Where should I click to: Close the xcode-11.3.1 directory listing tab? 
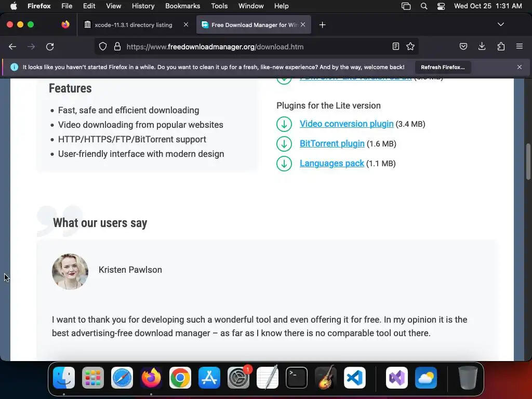pos(186,24)
